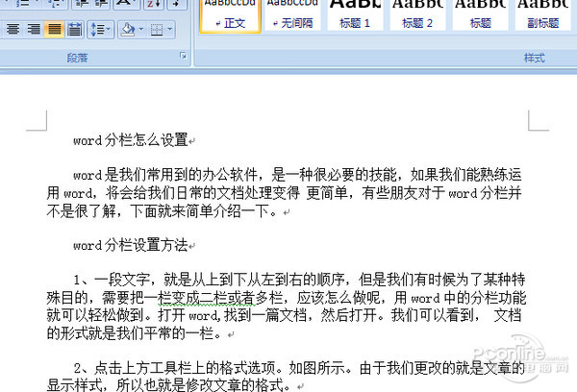
Task: Click the sort (Z↓) icon
Action: click(x=154, y=4)
